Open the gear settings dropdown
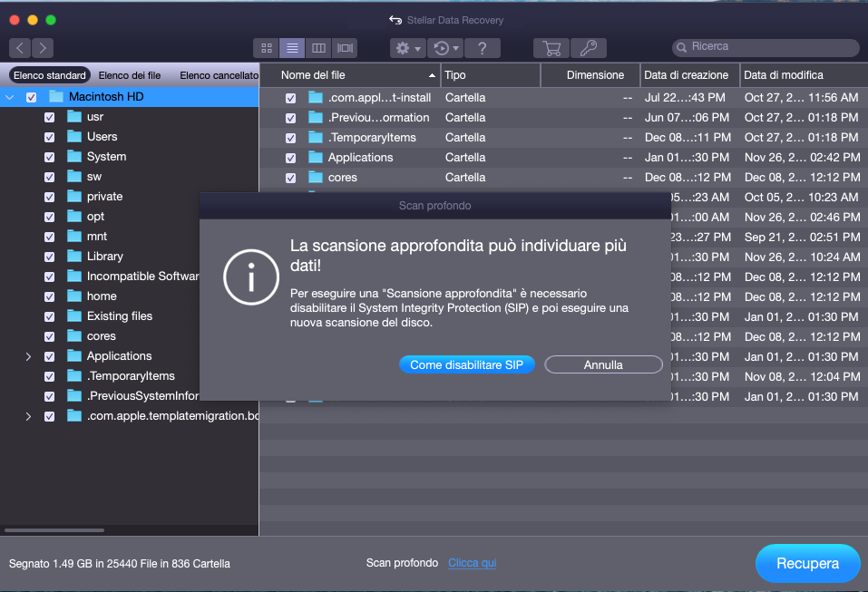The width and height of the screenshot is (868, 592). coord(406,48)
